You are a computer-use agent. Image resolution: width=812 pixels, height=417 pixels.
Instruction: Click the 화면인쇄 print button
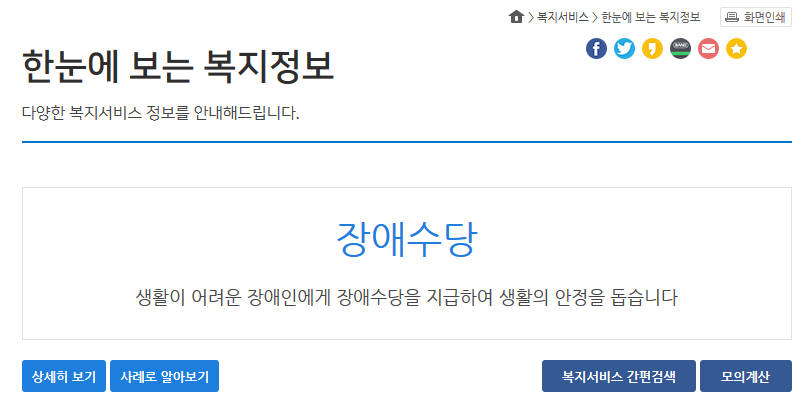pyautogui.click(x=756, y=17)
